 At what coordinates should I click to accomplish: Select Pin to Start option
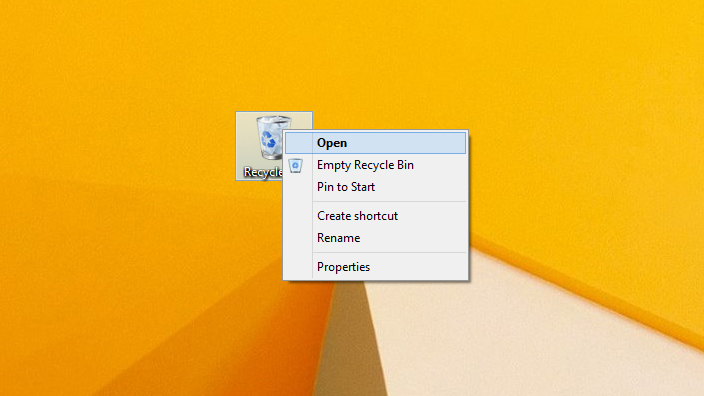click(x=375, y=187)
